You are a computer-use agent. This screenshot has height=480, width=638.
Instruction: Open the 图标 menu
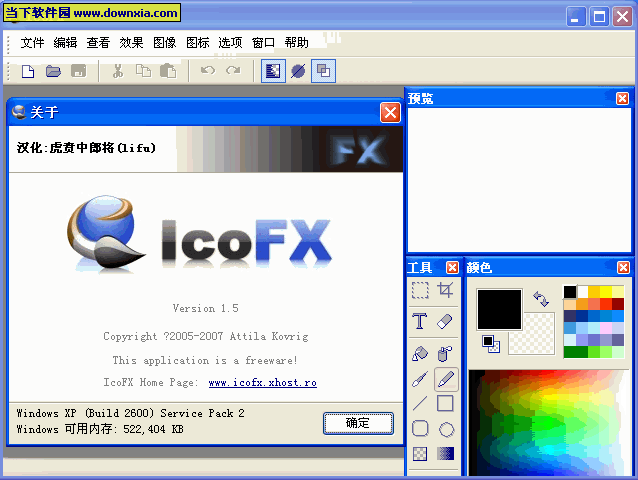197,42
